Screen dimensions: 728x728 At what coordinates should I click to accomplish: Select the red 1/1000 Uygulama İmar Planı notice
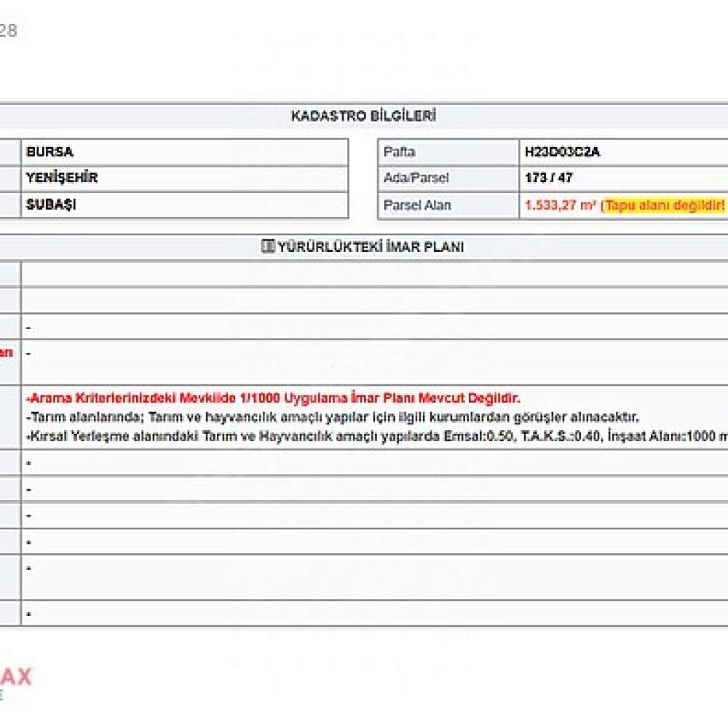click(274, 398)
